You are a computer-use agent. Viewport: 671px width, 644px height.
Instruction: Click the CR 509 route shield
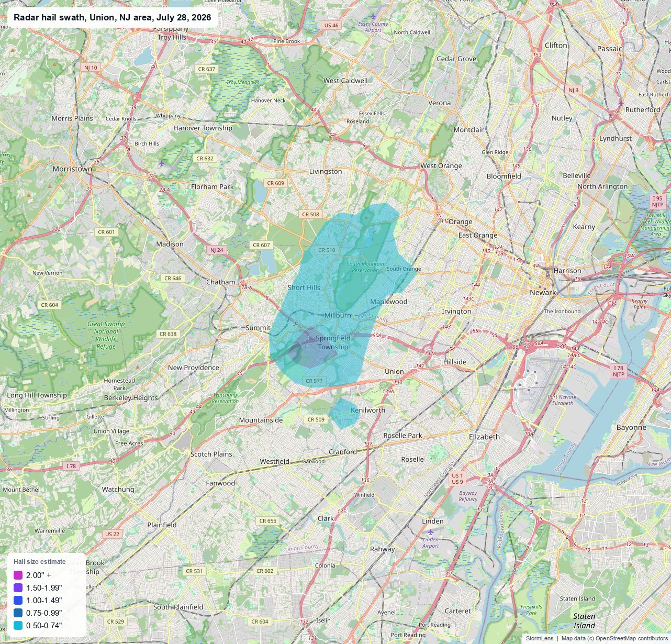coord(316,419)
